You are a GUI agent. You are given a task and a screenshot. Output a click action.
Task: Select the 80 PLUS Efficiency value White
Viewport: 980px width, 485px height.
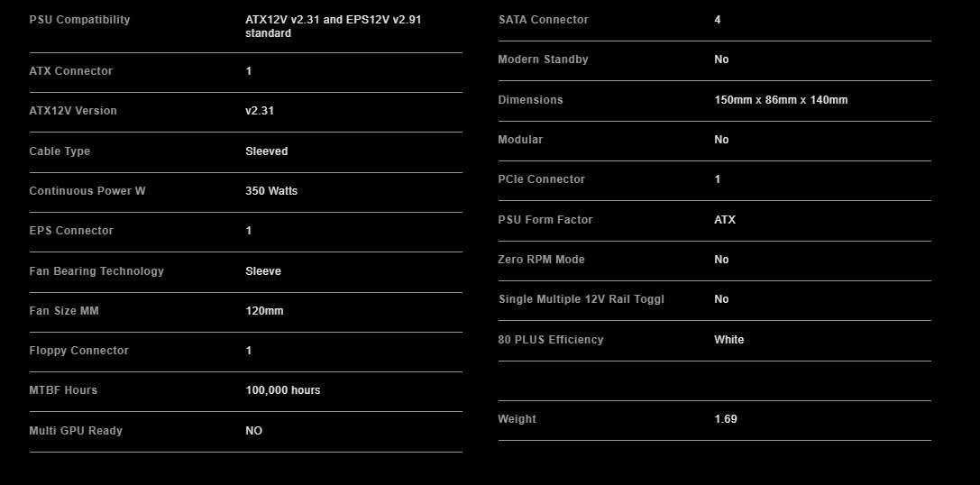pos(728,340)
